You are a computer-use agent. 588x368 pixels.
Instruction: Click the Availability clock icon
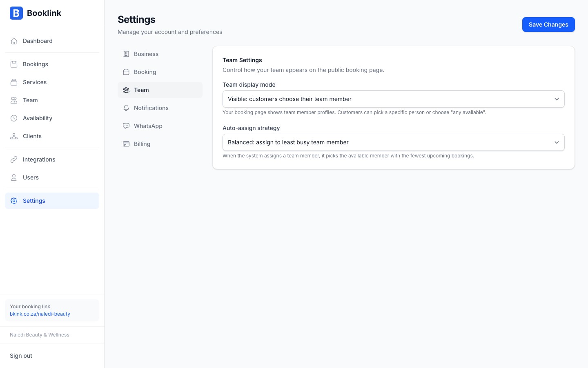tap(14, 118)
